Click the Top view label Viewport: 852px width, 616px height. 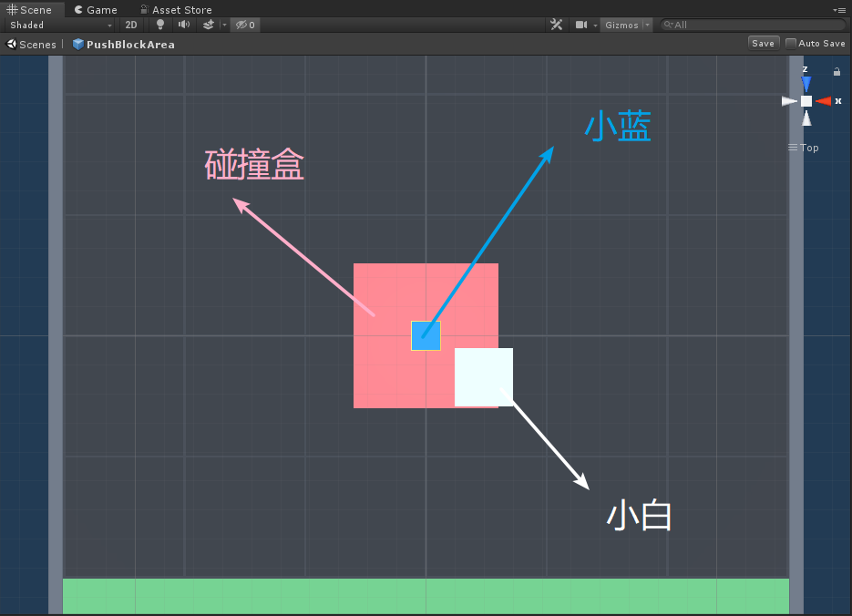804,148
